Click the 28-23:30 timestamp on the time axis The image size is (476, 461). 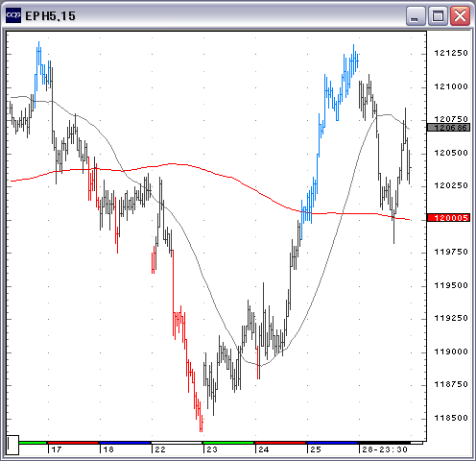[x=385, y=449]
